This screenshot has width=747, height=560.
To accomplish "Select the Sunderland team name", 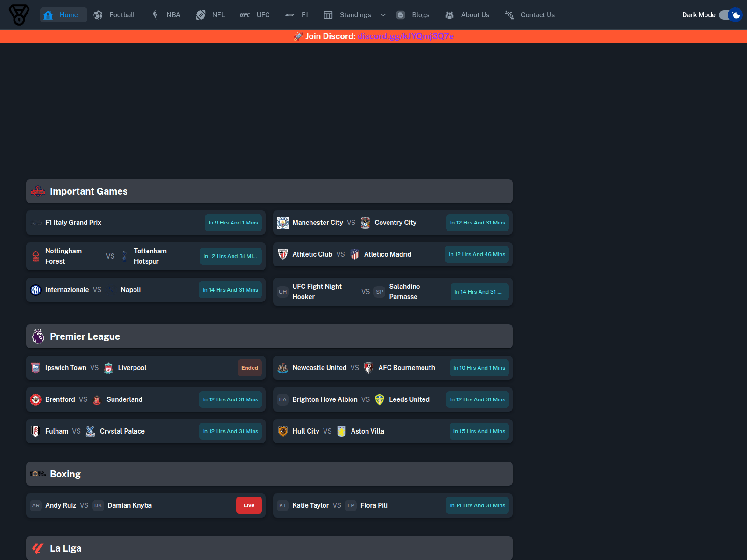I will (x=125, y=399).
